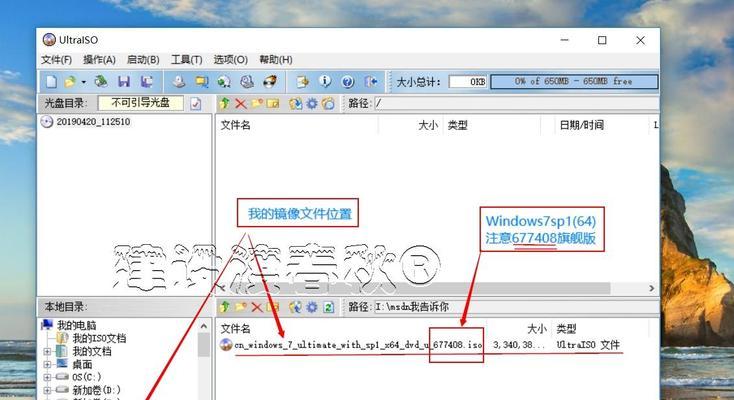
Task: Select 我的ISO文档 in local tree
Action: [99, 338]
